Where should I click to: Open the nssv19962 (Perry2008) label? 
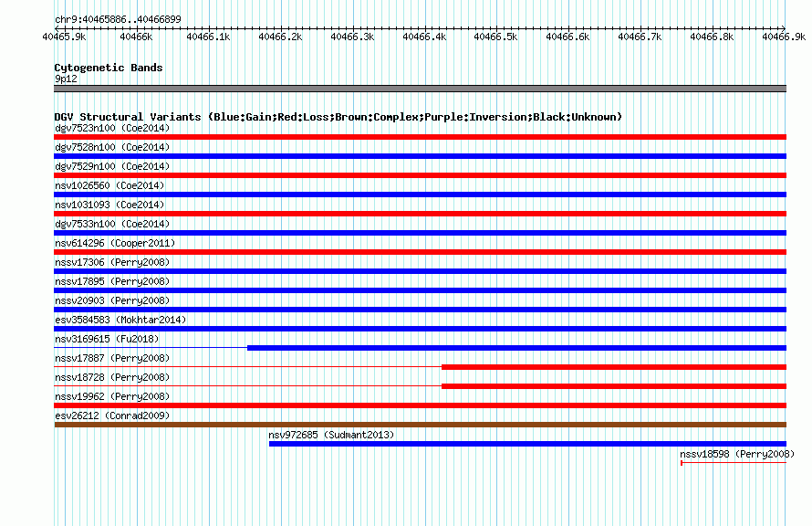[x=112, y=396]
